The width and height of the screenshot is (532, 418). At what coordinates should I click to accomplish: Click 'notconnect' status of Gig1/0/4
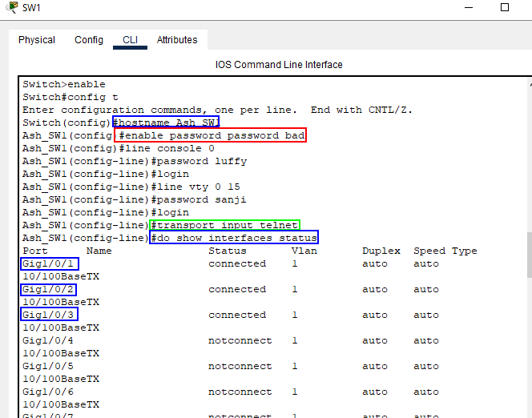pos(240,340)
